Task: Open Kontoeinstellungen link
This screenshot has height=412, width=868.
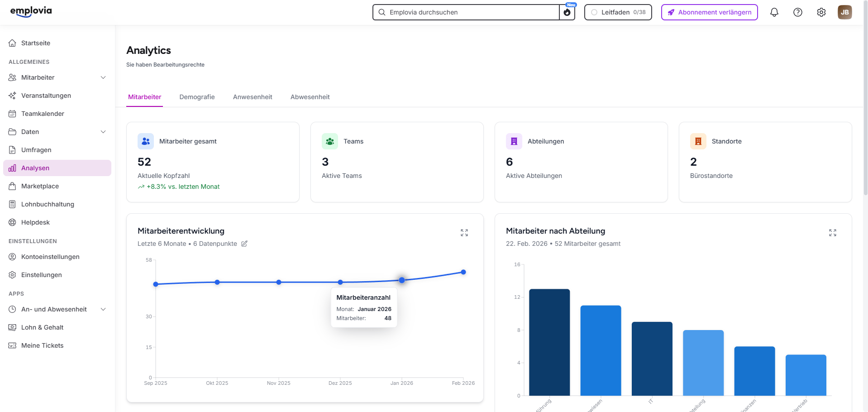Action: point(57,257)
